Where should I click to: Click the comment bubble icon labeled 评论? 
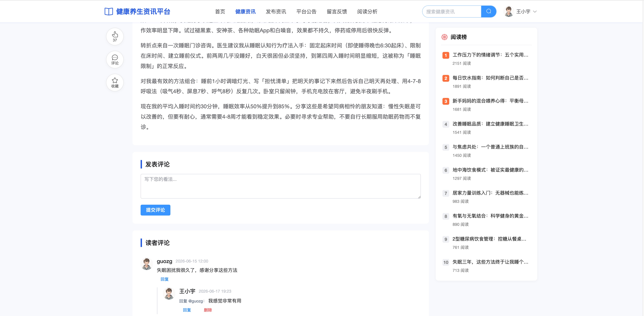click(115, 60)
